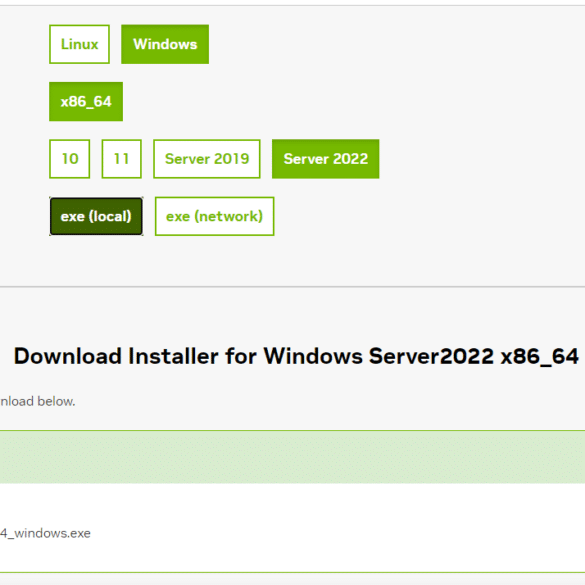Select exe (local) installer type
The image size is (585, 585).
tap(96, 216)
